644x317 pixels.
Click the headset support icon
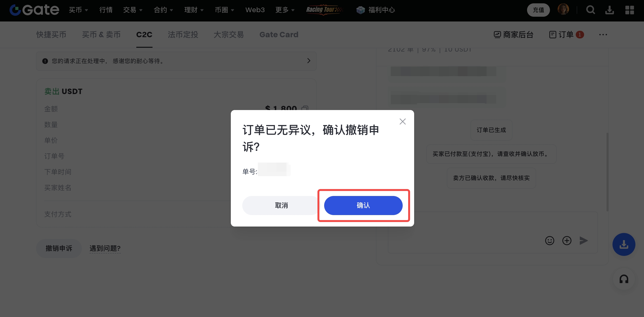(623, 279)
